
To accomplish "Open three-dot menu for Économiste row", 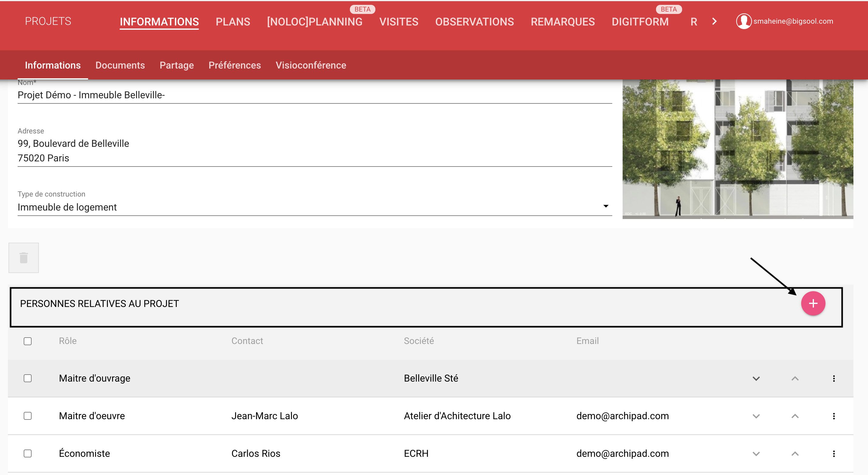I will 834,453.
